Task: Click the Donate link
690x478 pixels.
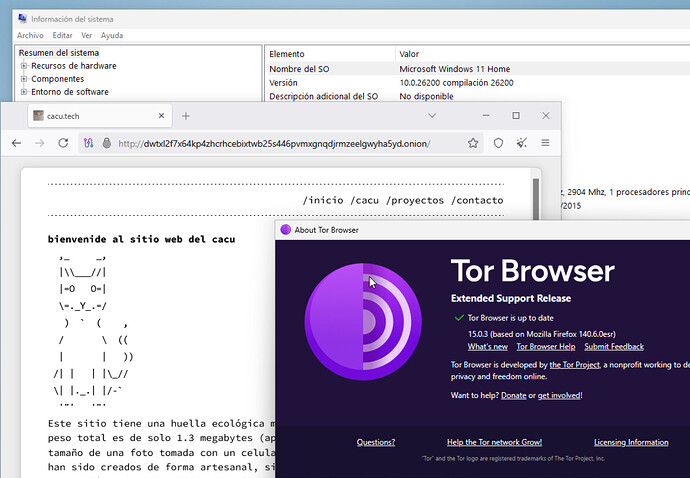Action: [x=514, y=395]
